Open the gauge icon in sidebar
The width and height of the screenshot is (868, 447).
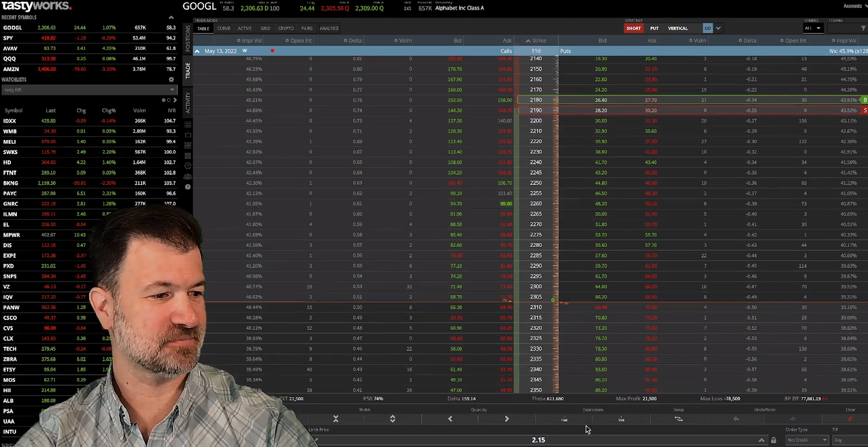click(188, 166)
